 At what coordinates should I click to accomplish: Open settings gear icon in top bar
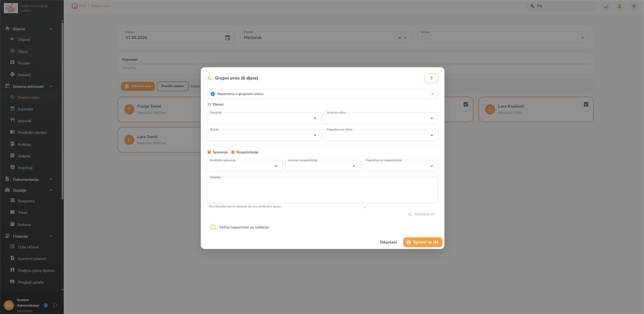[x=634, y=6]
